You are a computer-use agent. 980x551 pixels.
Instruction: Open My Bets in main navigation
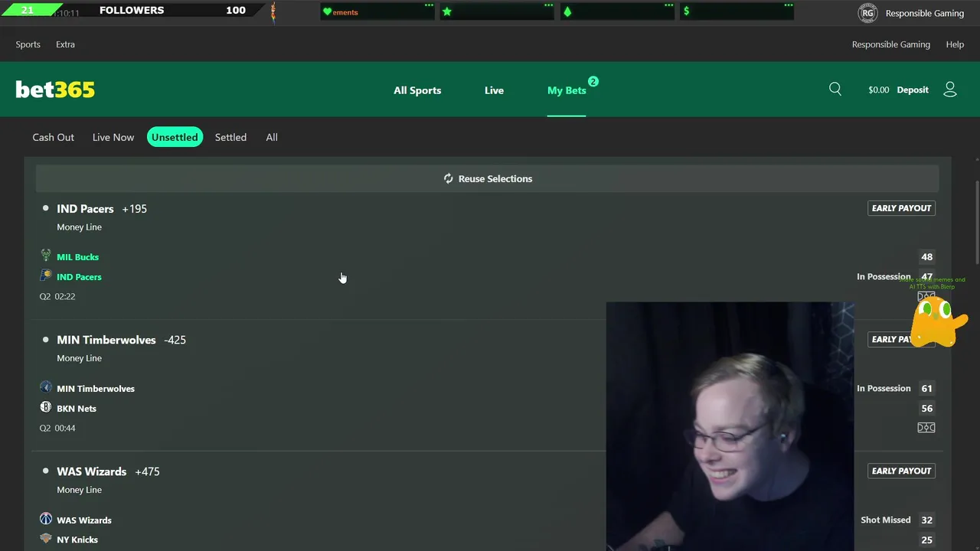(x=567, y=90)
